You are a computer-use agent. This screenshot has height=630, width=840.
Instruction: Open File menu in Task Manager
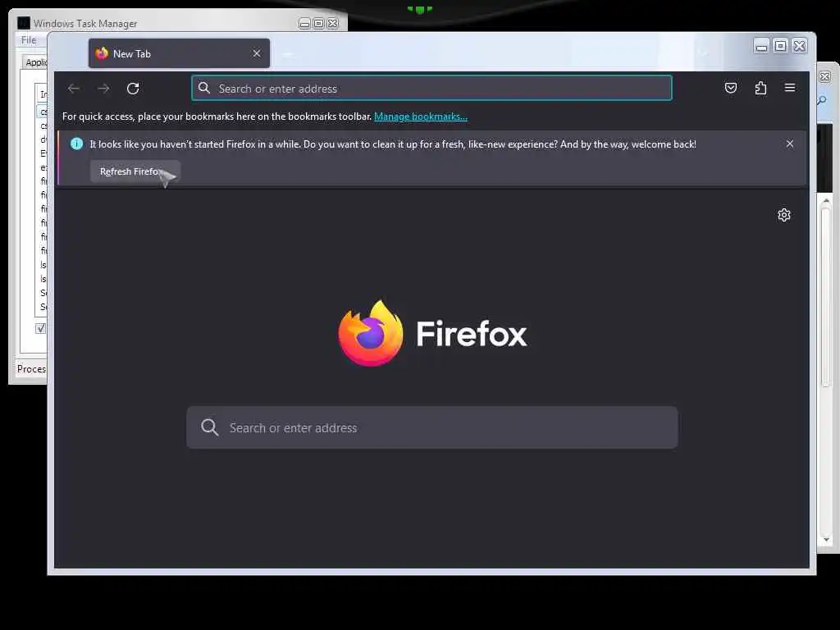(x=29, y=40)
